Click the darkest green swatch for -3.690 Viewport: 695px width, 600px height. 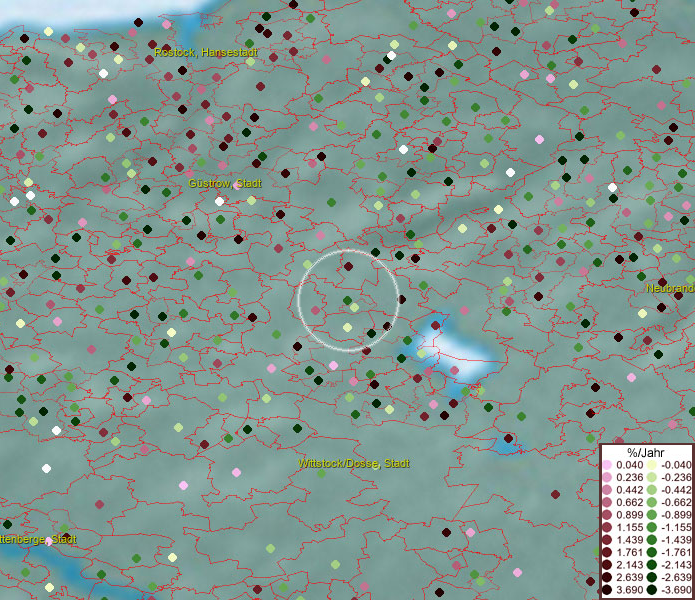click(x=652, y=590)
